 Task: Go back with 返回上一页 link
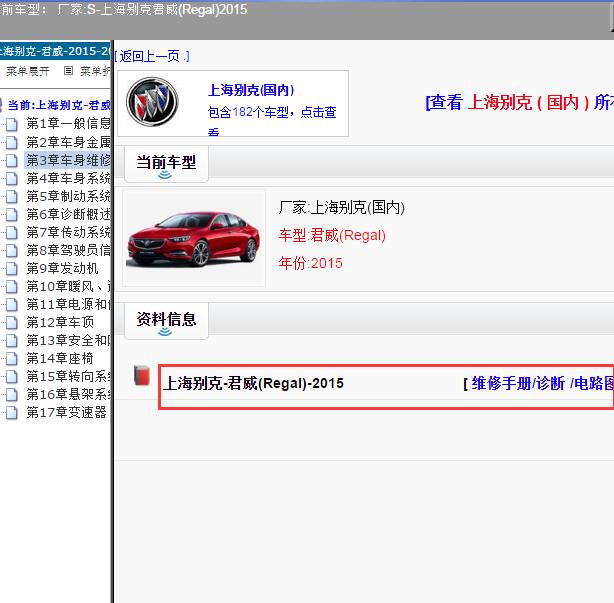coord(152,56)
